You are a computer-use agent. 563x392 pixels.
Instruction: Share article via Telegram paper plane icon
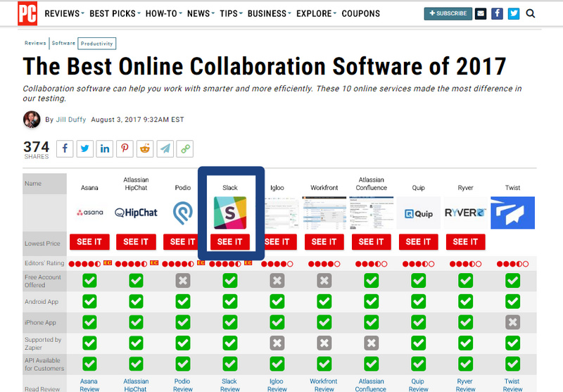(165, 148)
